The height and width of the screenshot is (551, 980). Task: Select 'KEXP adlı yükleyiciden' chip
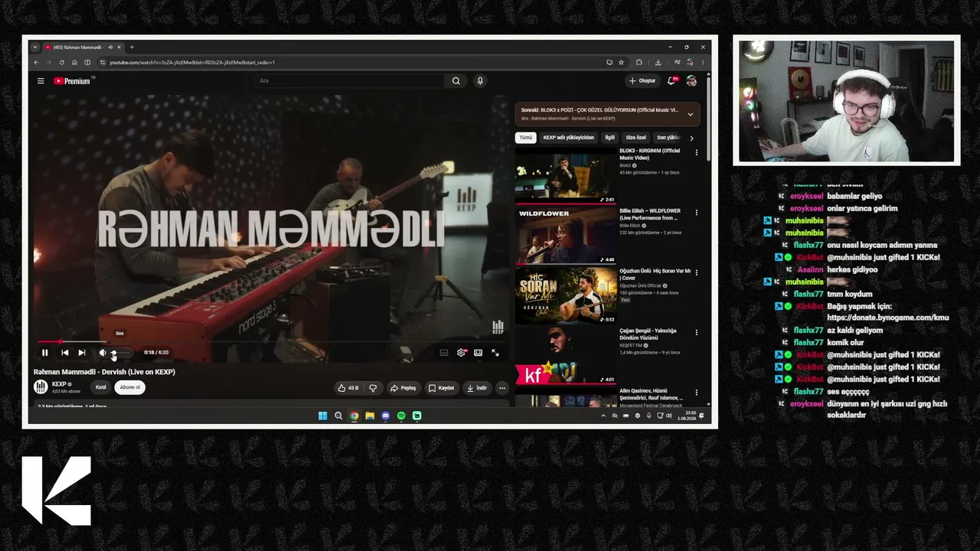coord(569,138)
